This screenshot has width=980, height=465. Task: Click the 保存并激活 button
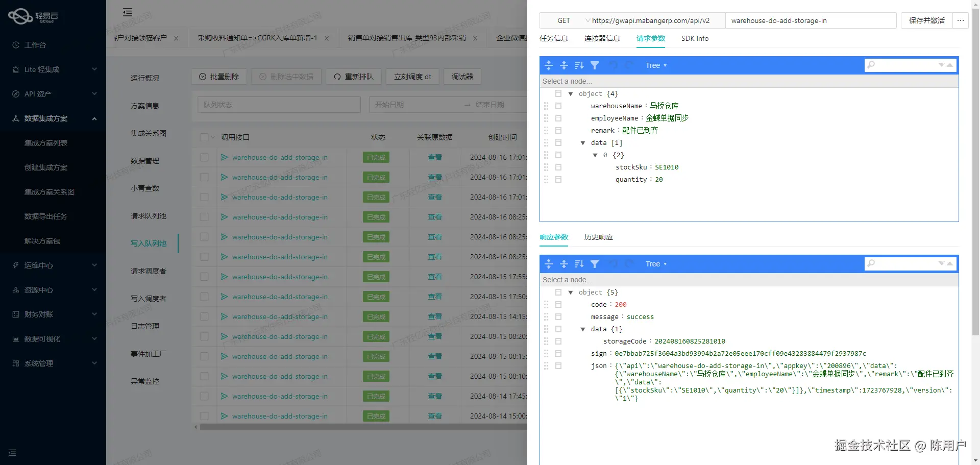click(927, 20)
